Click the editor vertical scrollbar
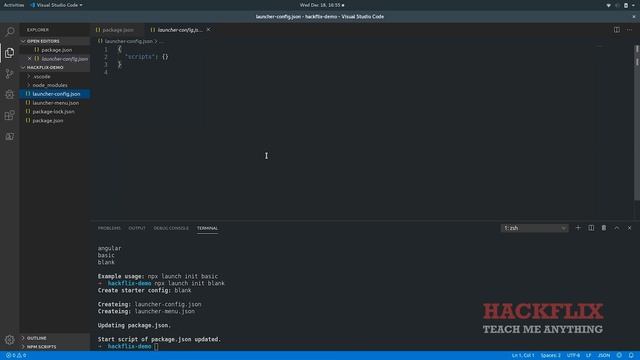This screenshot has height=360, width=640. [637, 122]
